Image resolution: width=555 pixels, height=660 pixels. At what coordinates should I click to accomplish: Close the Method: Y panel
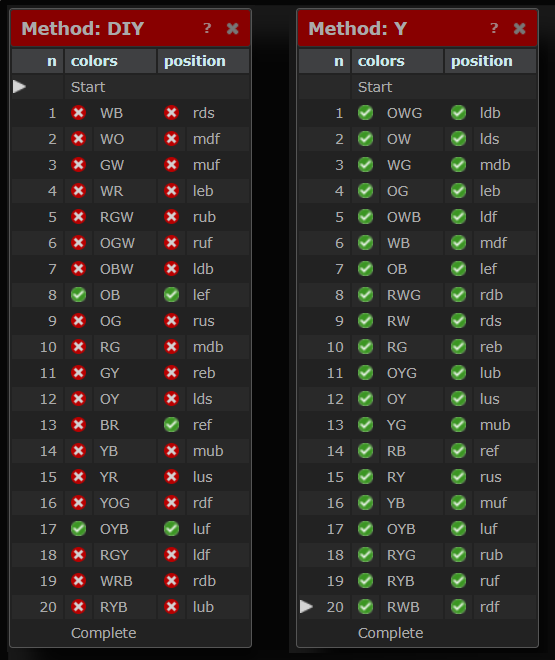[x=520, y=29]
